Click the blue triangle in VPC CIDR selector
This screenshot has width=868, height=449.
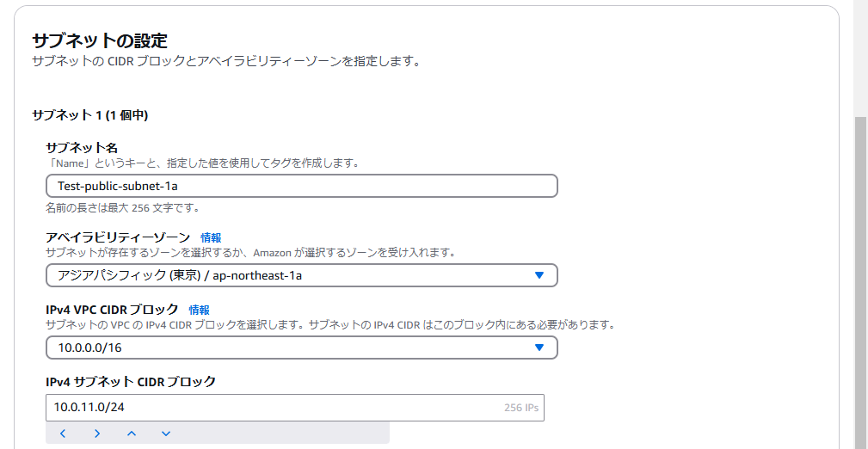(539, 348)
